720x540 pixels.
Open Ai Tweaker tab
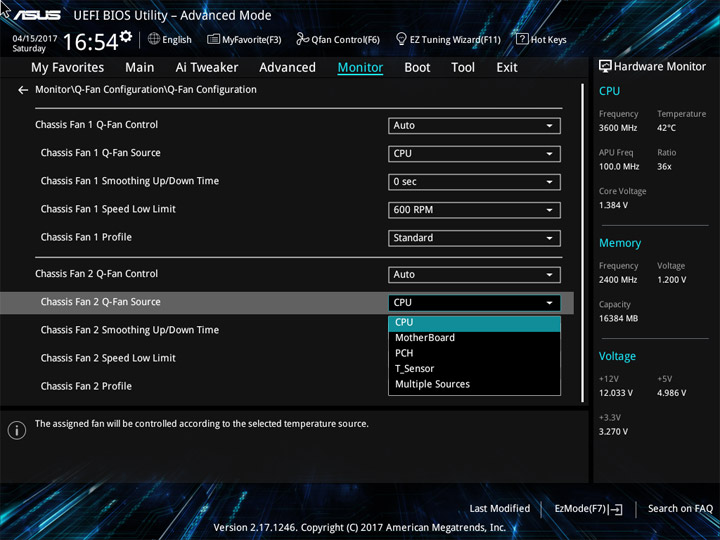(x=207, y=68)
